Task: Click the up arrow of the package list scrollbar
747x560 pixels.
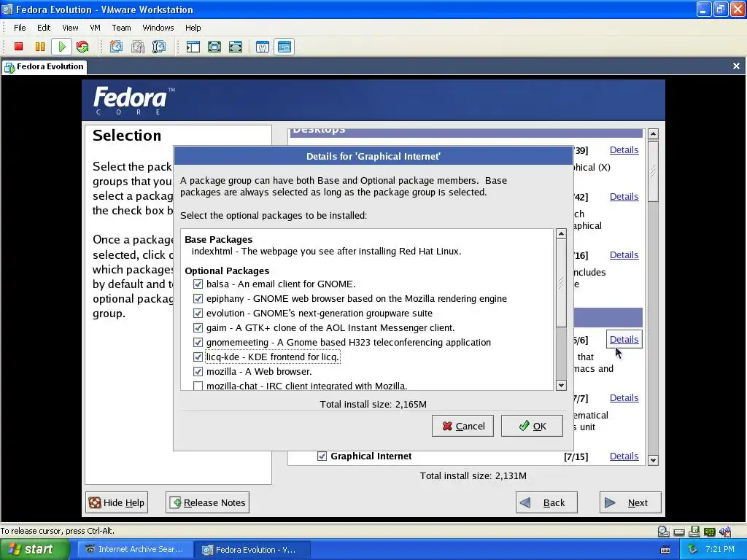Action: pyautogui.click(x=561, y=234)
